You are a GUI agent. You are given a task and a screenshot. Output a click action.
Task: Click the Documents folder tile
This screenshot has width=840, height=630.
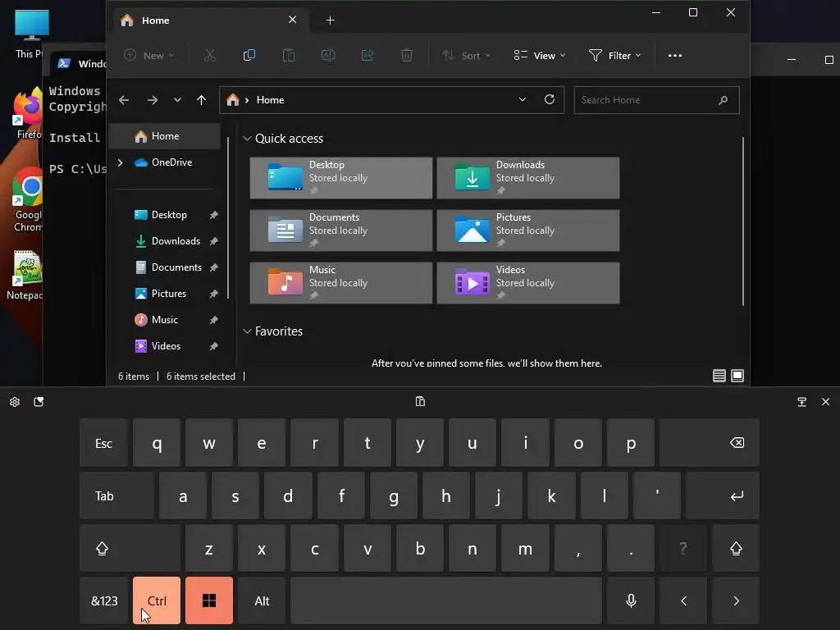(341, 231)
